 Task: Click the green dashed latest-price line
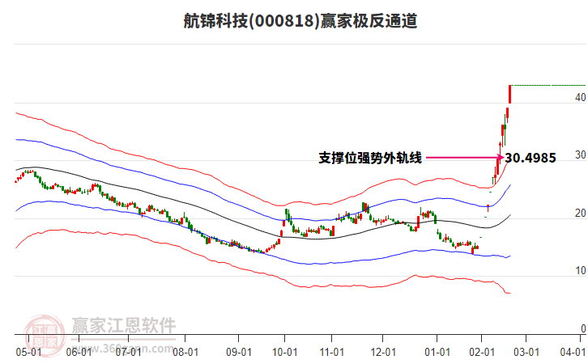[549, 86]
